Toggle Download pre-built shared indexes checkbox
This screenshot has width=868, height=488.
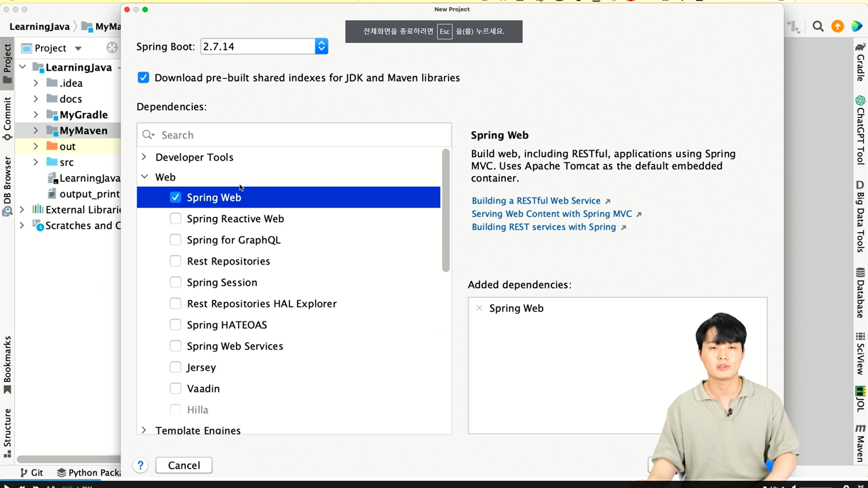tap(143, 78)
